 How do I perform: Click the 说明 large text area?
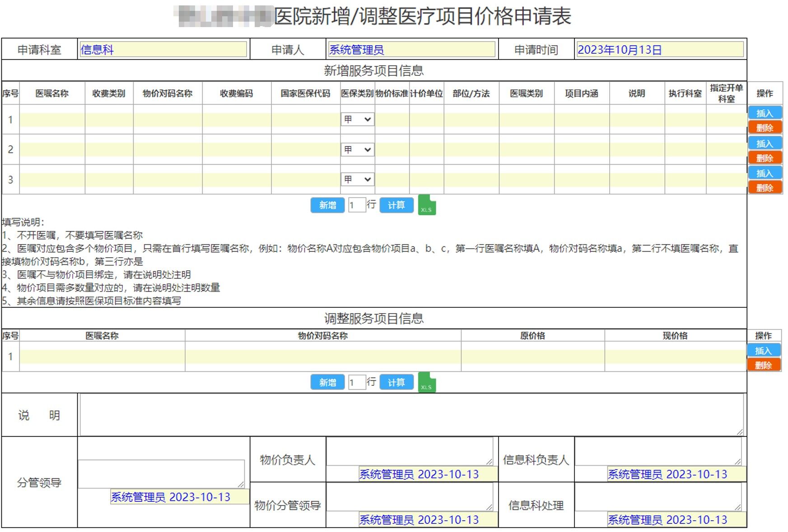411,415
